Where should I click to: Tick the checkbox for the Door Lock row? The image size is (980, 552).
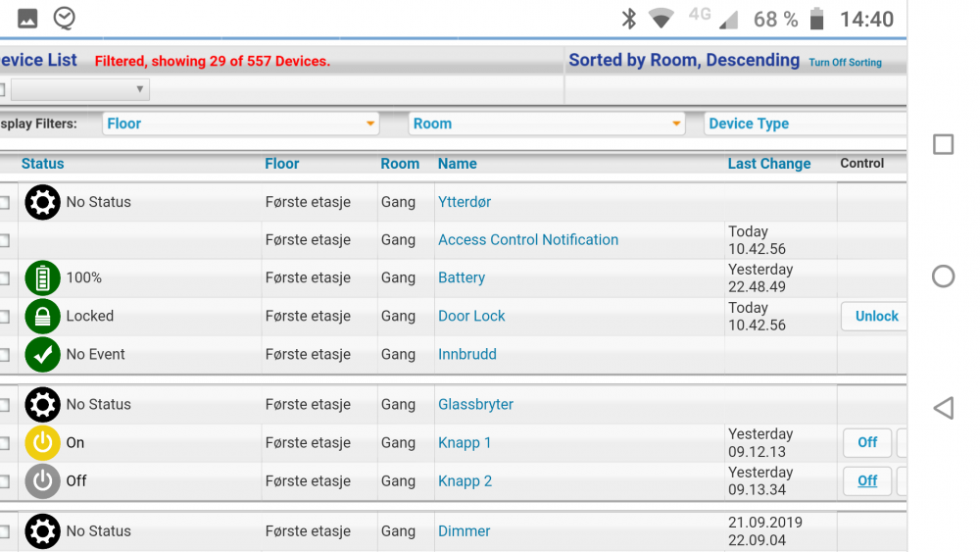pos(4,317)
